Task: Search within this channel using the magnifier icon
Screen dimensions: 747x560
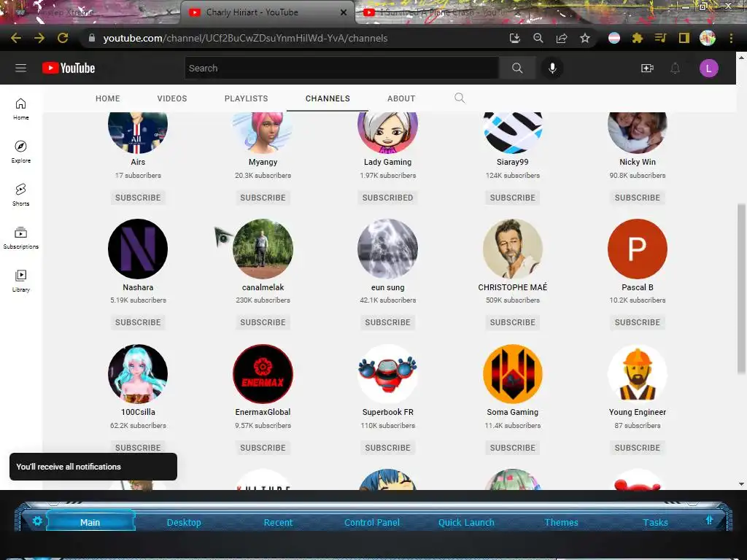Action: click(x=460, y=98)
